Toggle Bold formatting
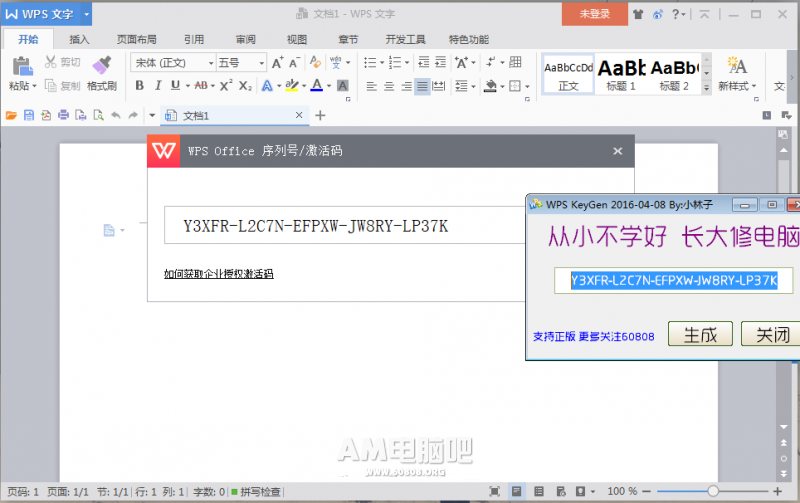 (x=139, y=85)
